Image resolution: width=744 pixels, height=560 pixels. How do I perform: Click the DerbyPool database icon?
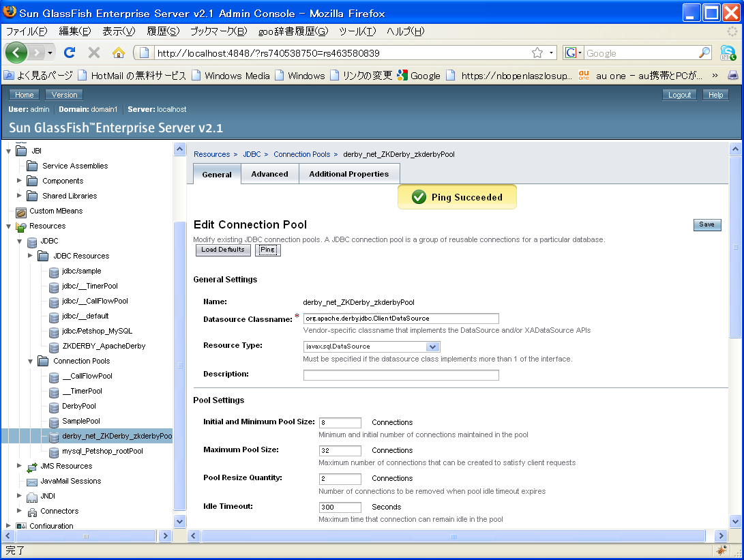[x=54, y=407]
